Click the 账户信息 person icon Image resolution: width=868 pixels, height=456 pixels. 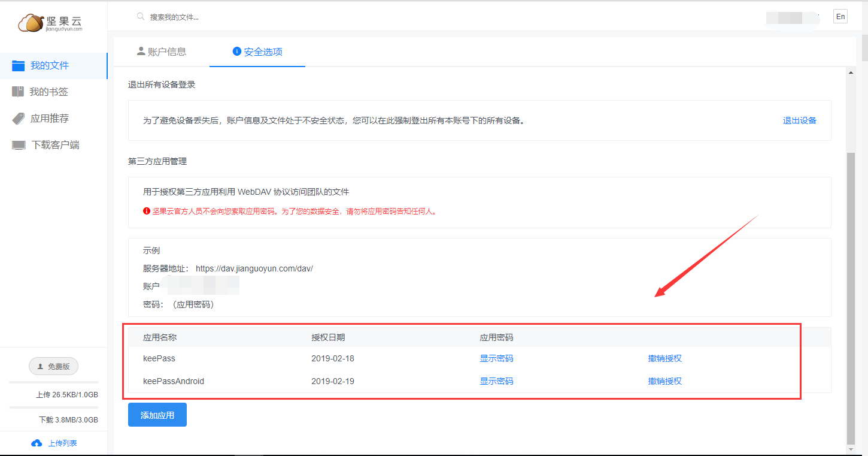(x=141, y=51)
